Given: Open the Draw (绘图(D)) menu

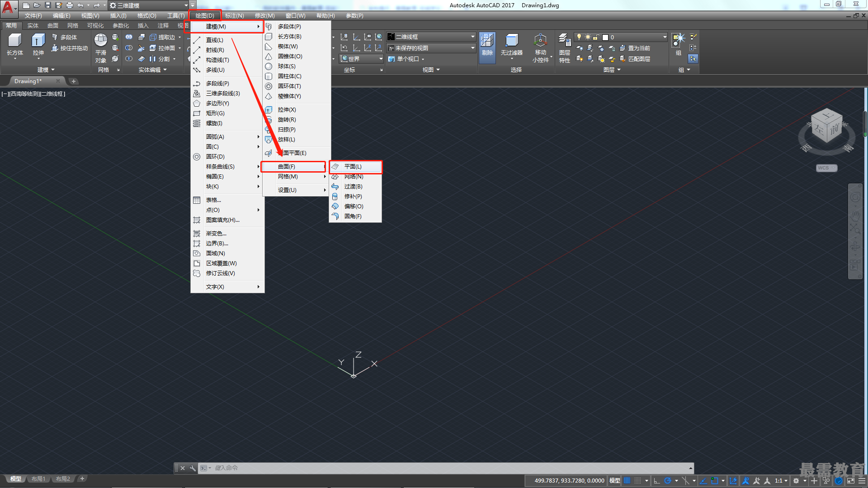Looking at the screenshot, I should (205, 16).
